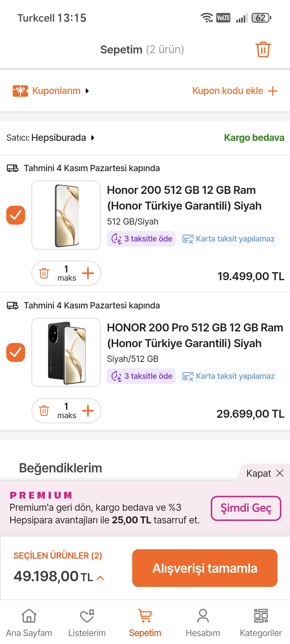This screenshot has height=644, width=290.
Task: Increase HONOR 200 Pro quantity with plus
Action: (x=88, y=410)
